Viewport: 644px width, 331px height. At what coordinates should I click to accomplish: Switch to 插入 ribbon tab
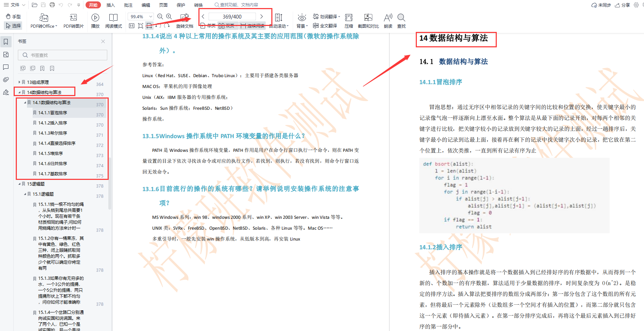pos(111,5)
